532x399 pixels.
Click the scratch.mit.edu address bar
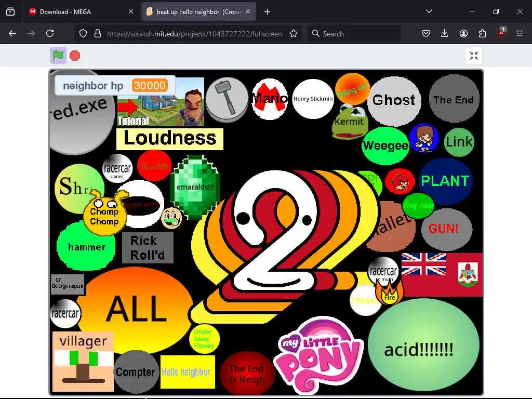coord(194,34)
